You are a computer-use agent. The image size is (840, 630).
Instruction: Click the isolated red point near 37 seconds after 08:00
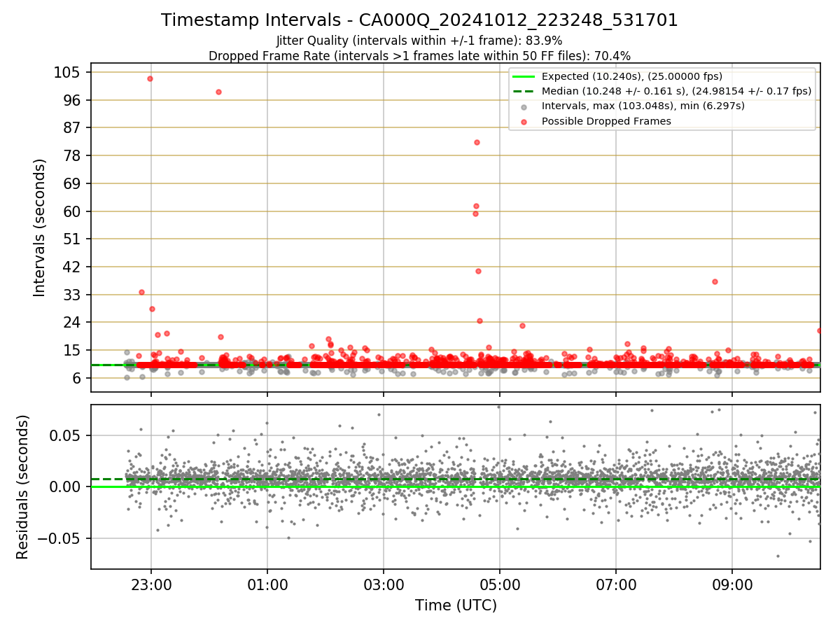point(715,281)
